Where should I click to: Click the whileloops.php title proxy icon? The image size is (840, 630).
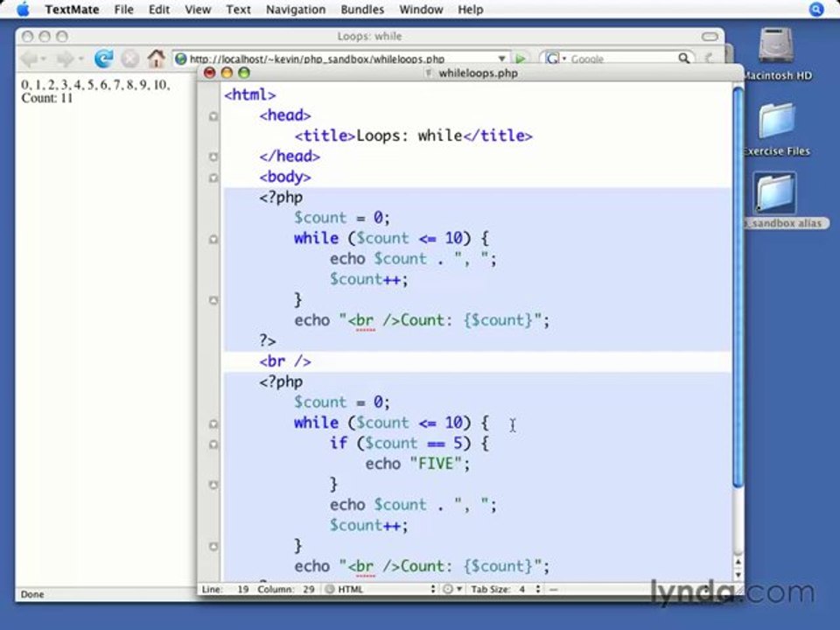tap(429, 73)
